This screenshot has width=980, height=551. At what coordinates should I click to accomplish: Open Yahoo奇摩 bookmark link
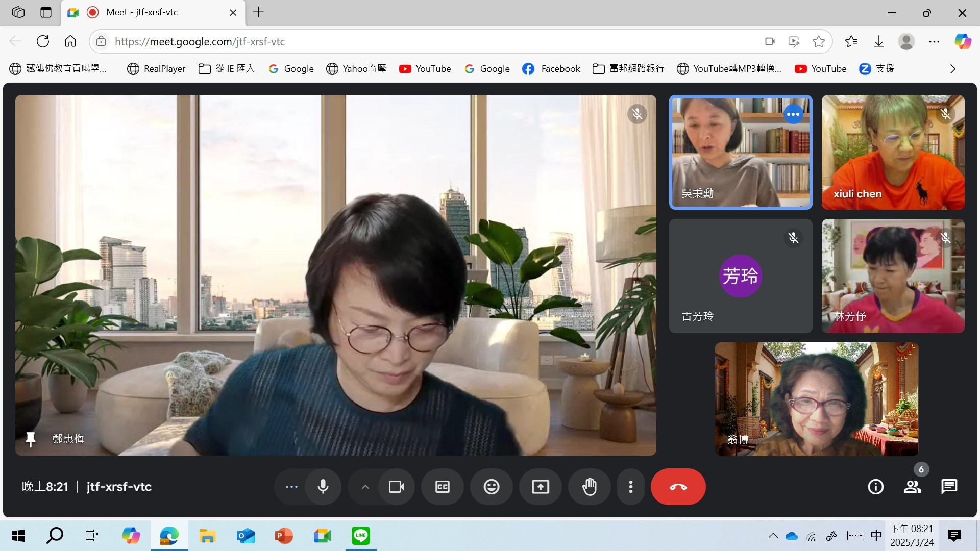[356, 69]
